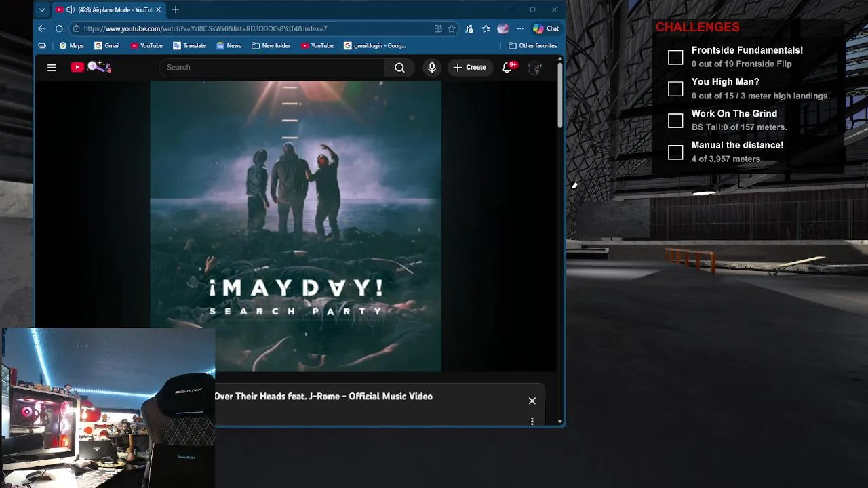Click the Over Their Heads video title
868x488 pixels.
click(x=323, y=396)
